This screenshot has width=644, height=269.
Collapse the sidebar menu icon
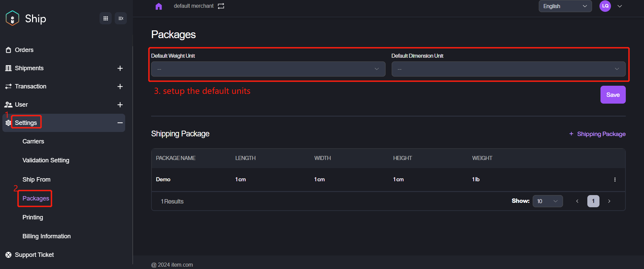click(121, 18)
